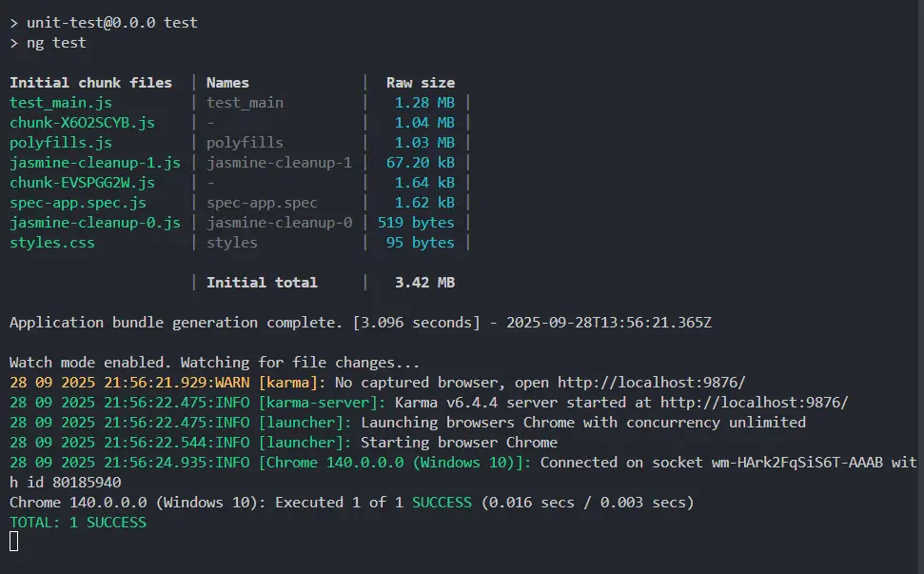Click jasmine-cleanup-0.js in the chunk list
924x574 pixels.
pos(95,223)
